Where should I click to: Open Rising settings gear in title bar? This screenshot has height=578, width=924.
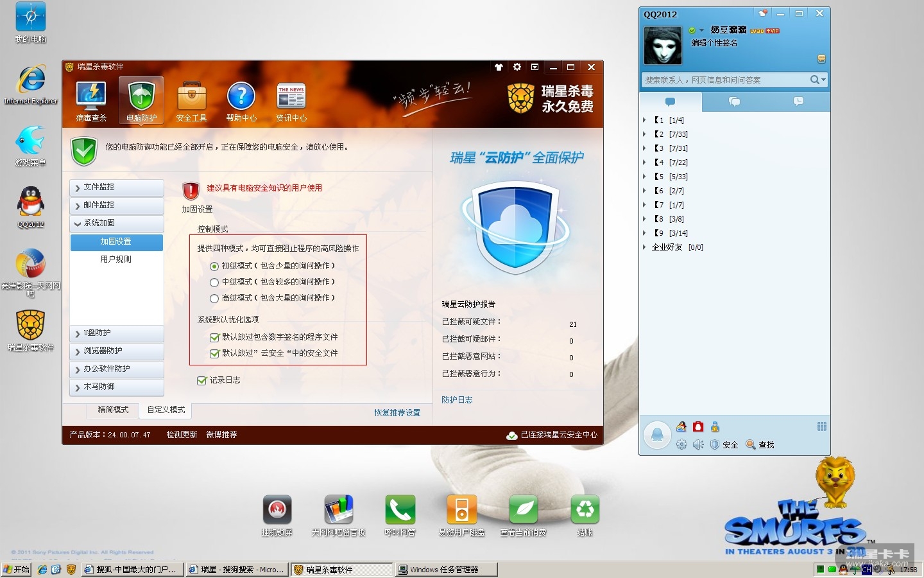517,67
